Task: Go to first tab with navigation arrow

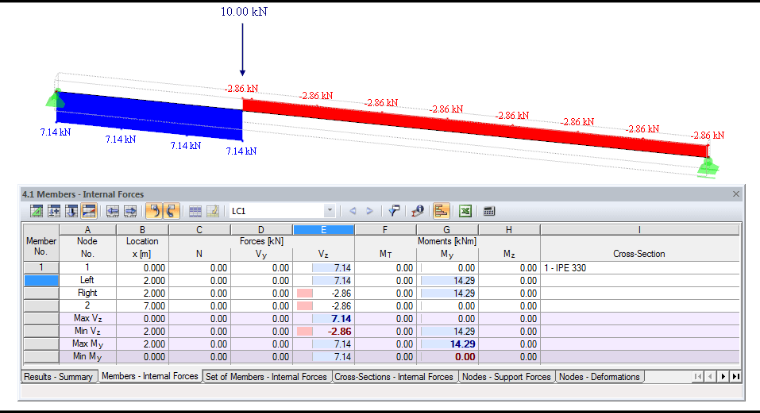Action: click(x=697, y=377)
